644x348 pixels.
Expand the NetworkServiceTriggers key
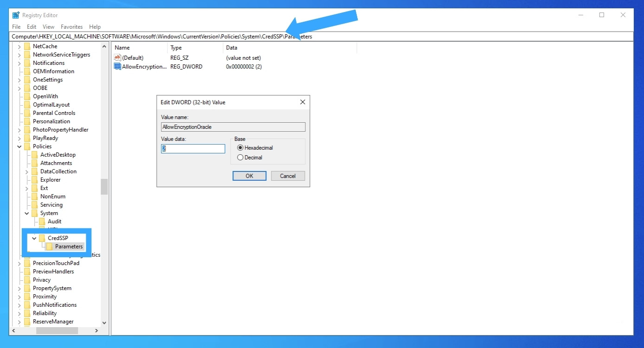[19, 55]
